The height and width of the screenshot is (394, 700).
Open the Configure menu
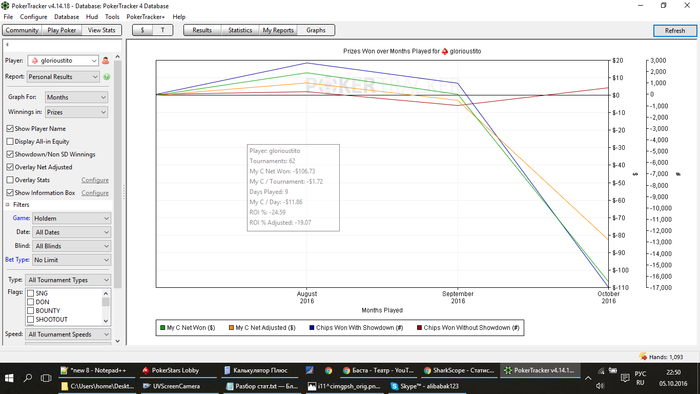pos(33,17)
